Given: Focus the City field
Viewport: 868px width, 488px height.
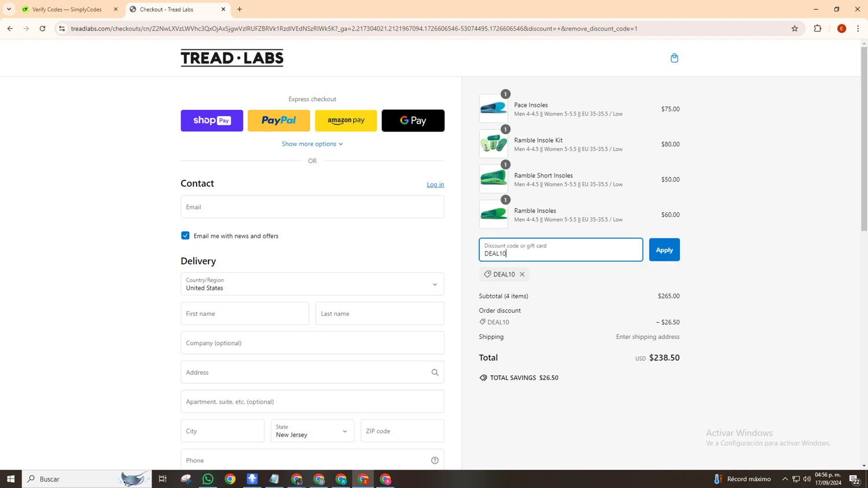Looking at the screenshot, I should pos(222,431).
